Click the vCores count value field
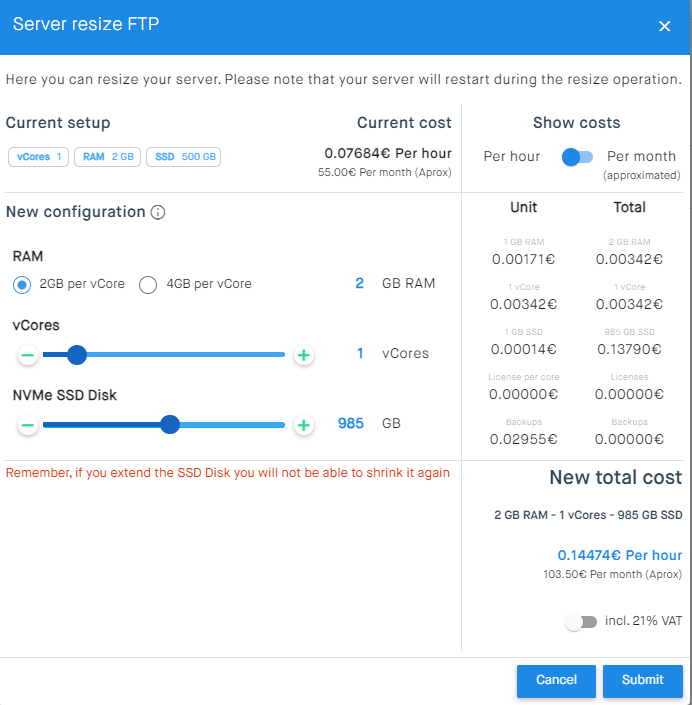Viewport: 692px width, 705px height. coord(359,354)
